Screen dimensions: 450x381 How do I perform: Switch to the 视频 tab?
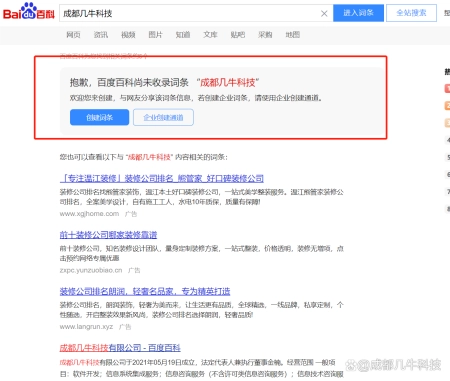[128, 35]
